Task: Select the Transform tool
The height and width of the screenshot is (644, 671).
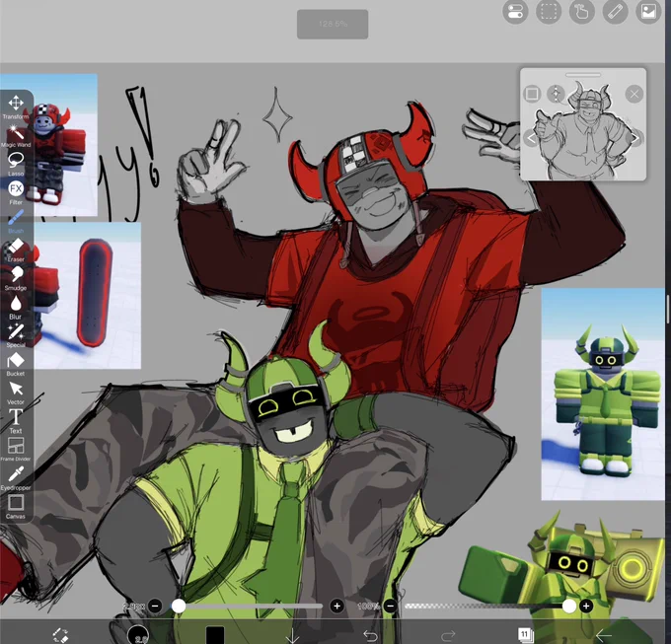Action: tap(16, 107)
